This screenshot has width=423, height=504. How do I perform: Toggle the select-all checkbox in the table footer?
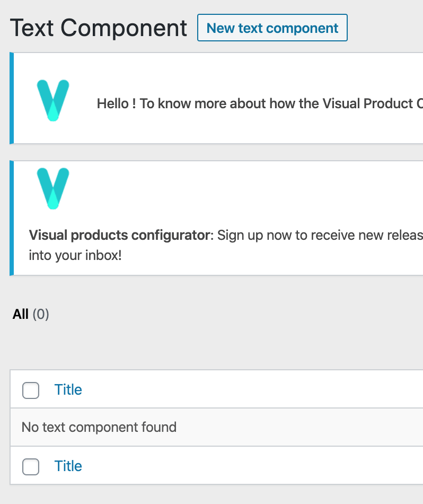point(31,467)
